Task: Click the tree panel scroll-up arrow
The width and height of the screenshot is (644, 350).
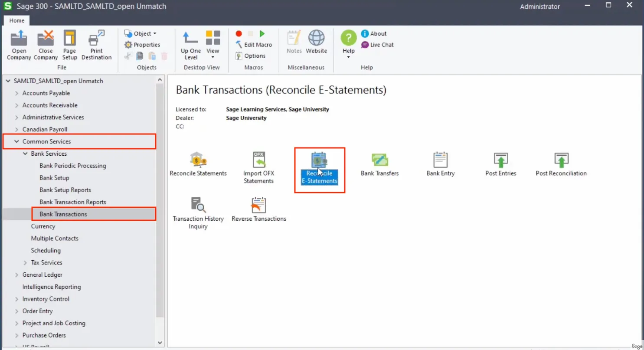Action: [160, 80]
